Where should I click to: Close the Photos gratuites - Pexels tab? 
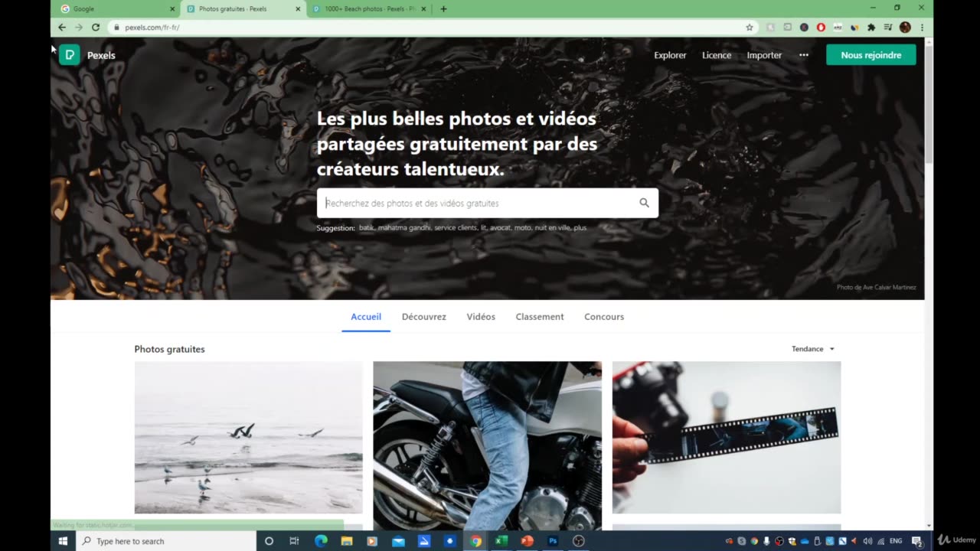(298, 9)
